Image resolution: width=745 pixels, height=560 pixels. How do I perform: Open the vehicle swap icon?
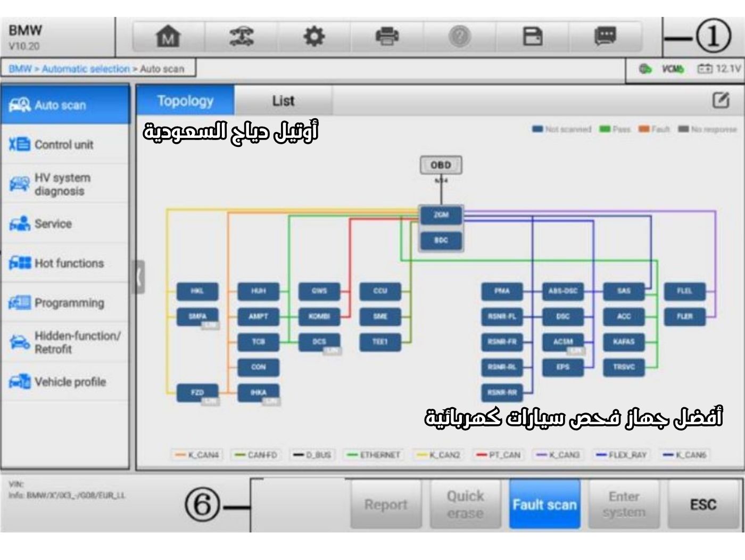[241, 37]
